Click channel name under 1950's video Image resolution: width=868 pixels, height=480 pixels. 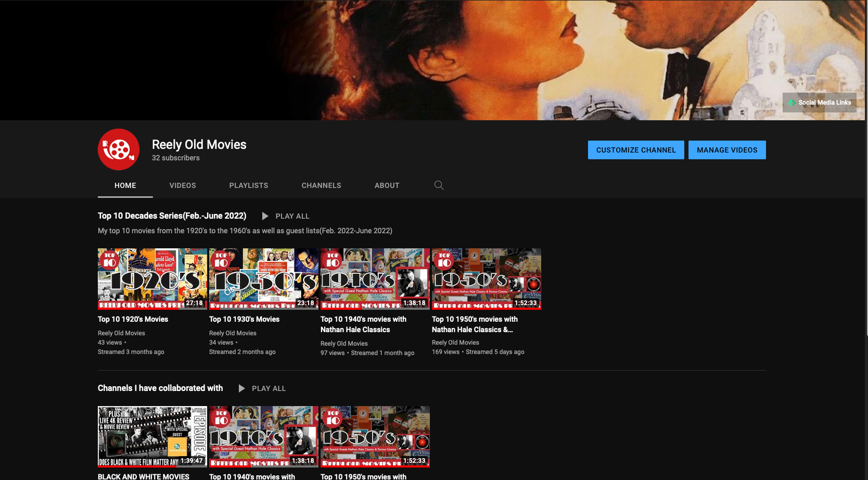pos(455,343)
